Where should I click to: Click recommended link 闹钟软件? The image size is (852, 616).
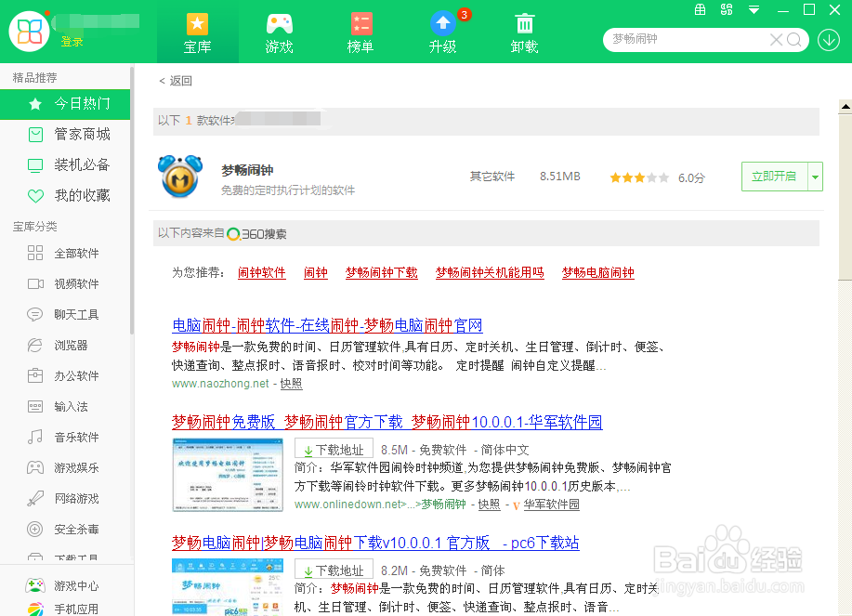[x=261, y=272]
